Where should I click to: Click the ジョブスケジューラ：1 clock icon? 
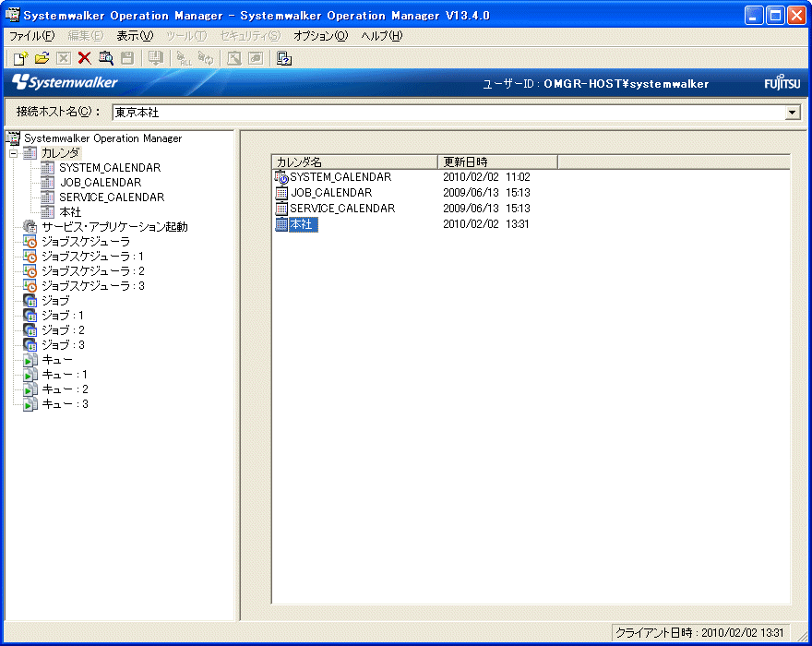[30, 257]
